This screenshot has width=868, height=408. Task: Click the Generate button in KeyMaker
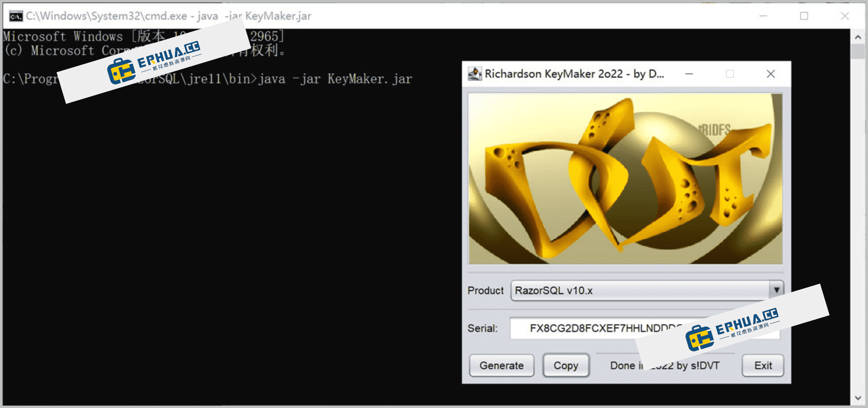(x=502, y=365)
